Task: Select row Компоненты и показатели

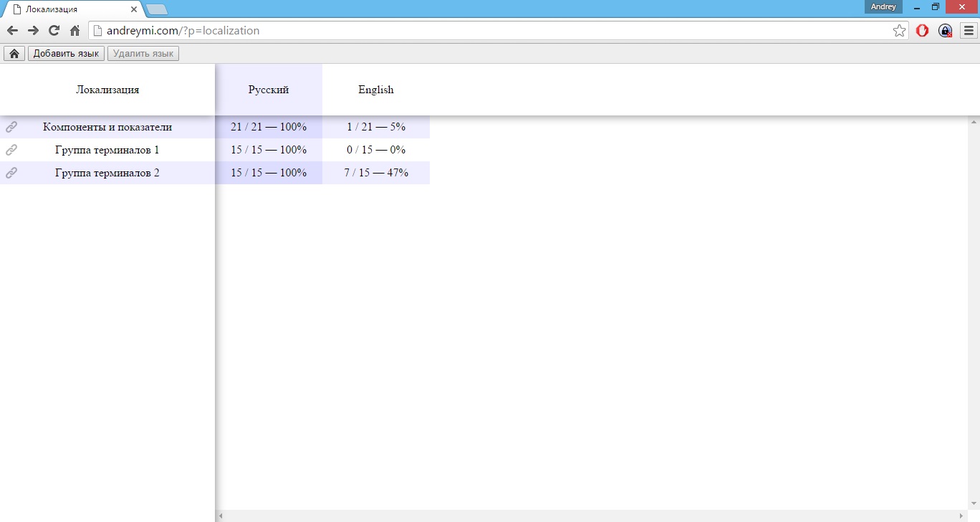Action: click(107, 127)
